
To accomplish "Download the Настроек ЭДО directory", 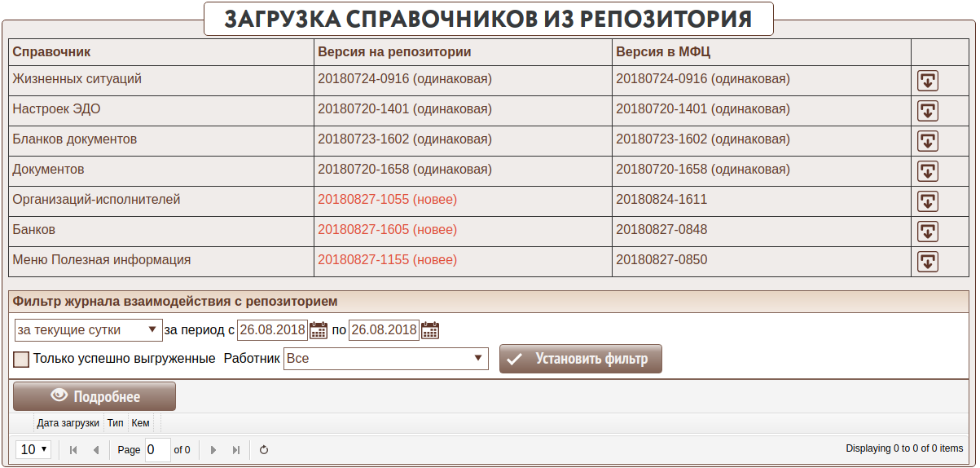I will 928,111.
